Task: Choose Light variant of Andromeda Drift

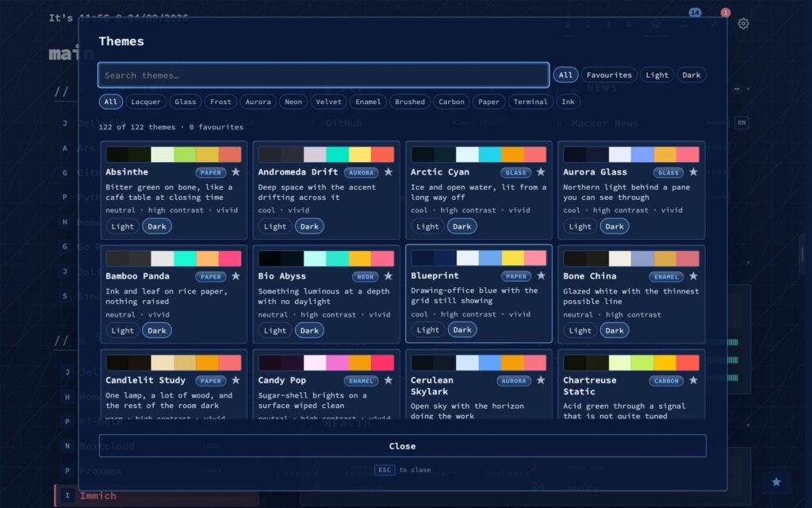Action: pos(275,226)
